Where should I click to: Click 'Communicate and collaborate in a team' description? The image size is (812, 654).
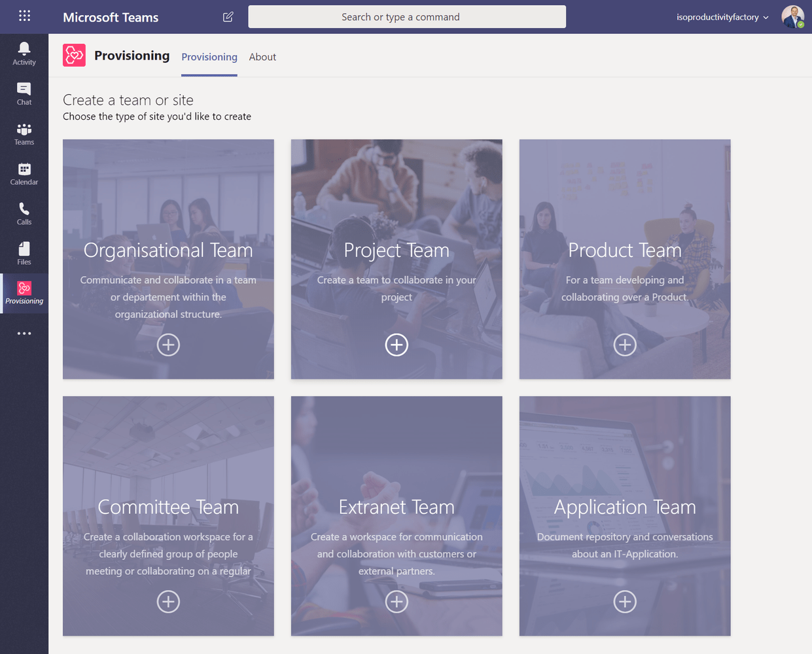tap(168, 297)
